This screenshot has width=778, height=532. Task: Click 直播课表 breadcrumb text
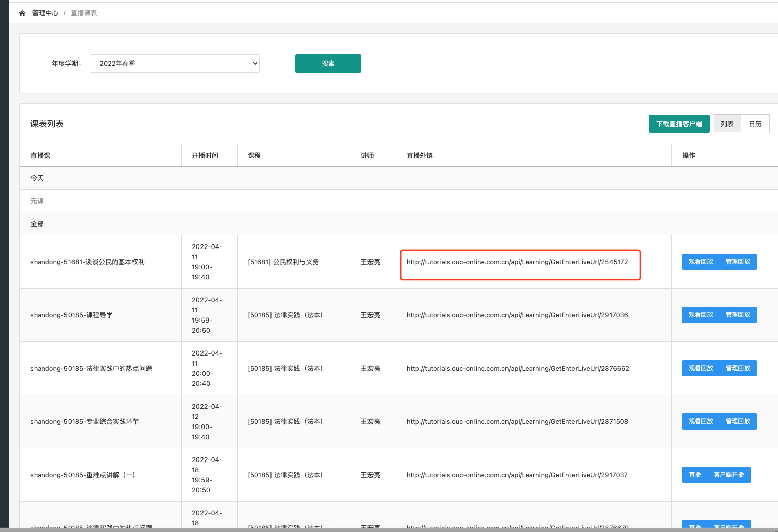tap(84, 13)
